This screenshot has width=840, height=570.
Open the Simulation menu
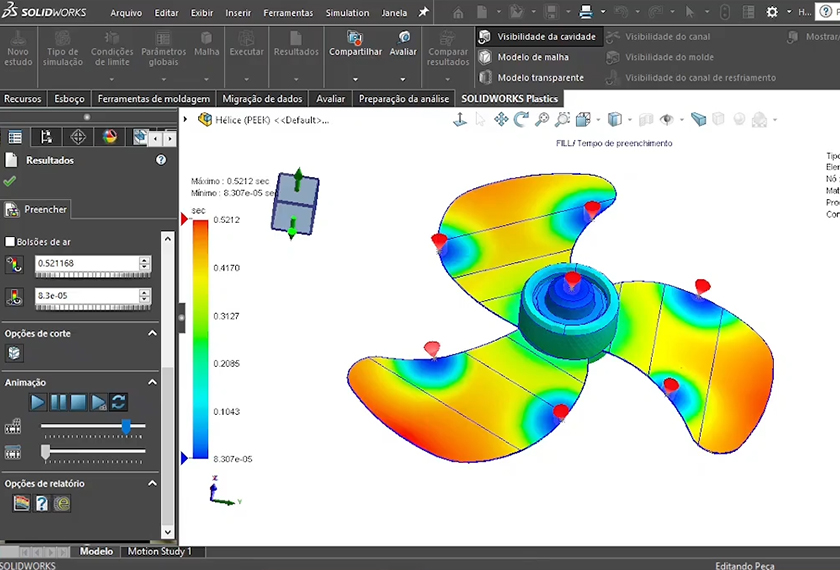pyautogui.click(x=347, y=13)
